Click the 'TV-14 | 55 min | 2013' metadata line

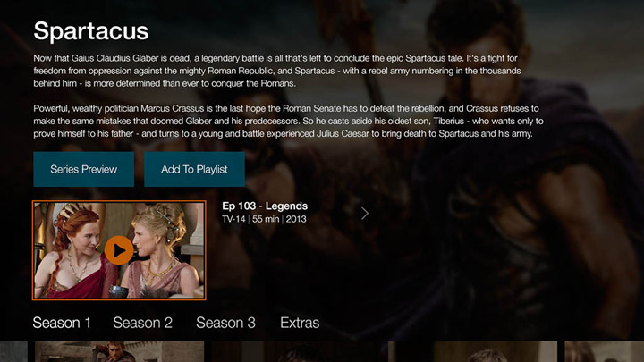[264, 219]
